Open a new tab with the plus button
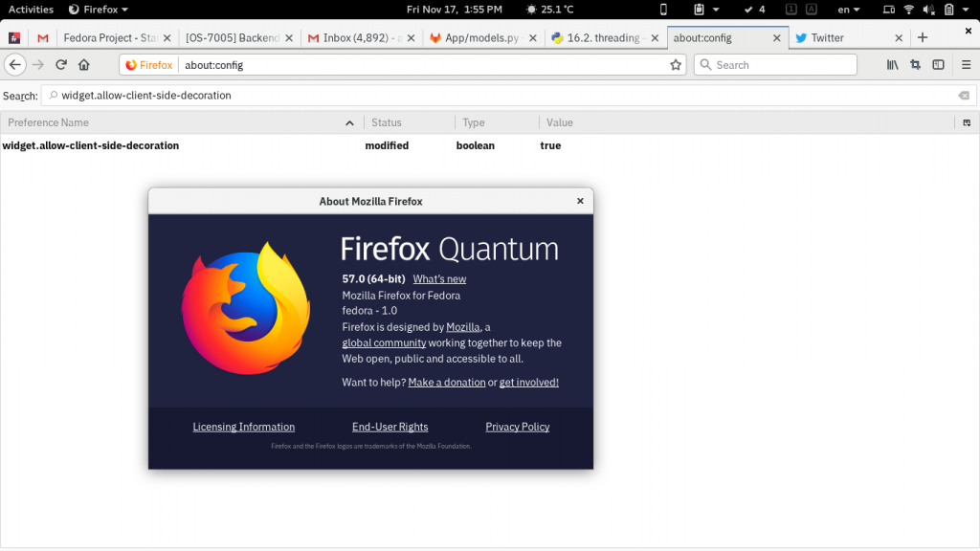Screen dimensions: 980x551 pyautogui.click(x=923, y=38)
